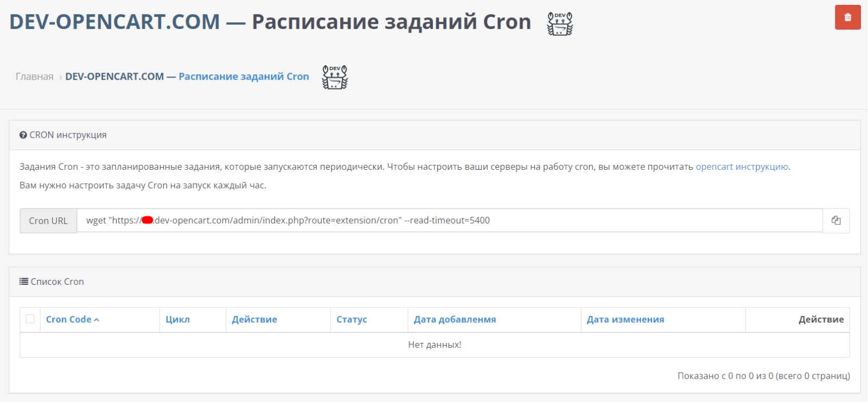Sort by the blue Действие column header
Screen dimensions: 868x402
click(x=254, y=320)
